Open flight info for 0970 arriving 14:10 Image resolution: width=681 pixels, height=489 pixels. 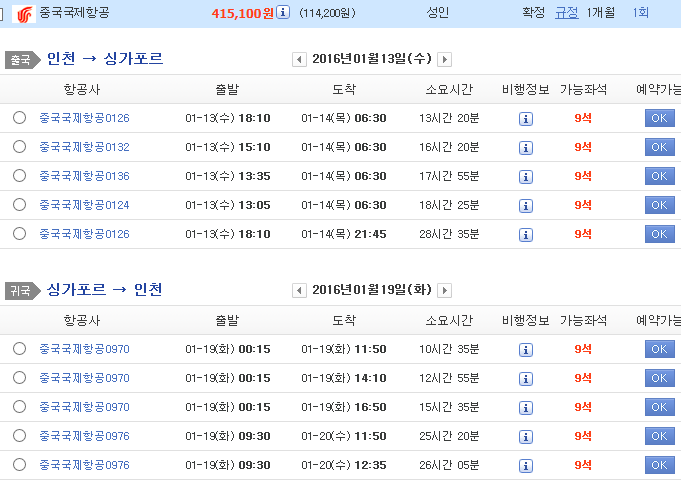[x=526, y=379]
